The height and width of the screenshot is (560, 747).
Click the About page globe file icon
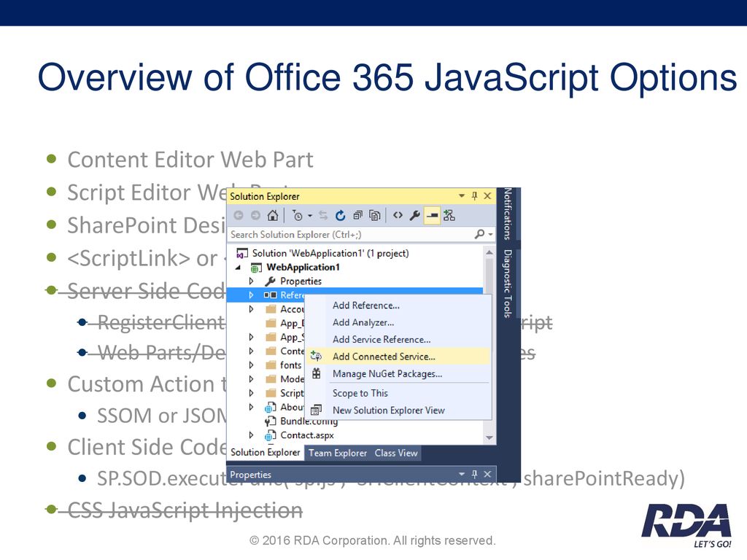pos(270,408)
